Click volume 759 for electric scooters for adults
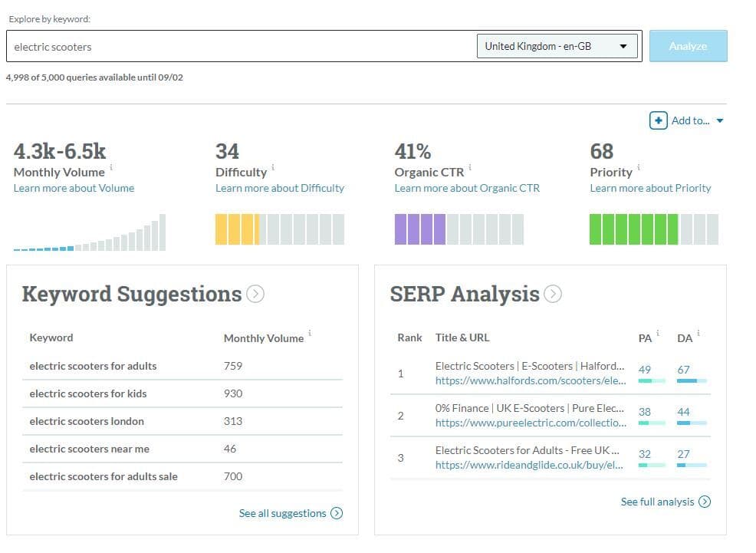The width and height of the screenshot is (756, 553). [x=233, y=366]
